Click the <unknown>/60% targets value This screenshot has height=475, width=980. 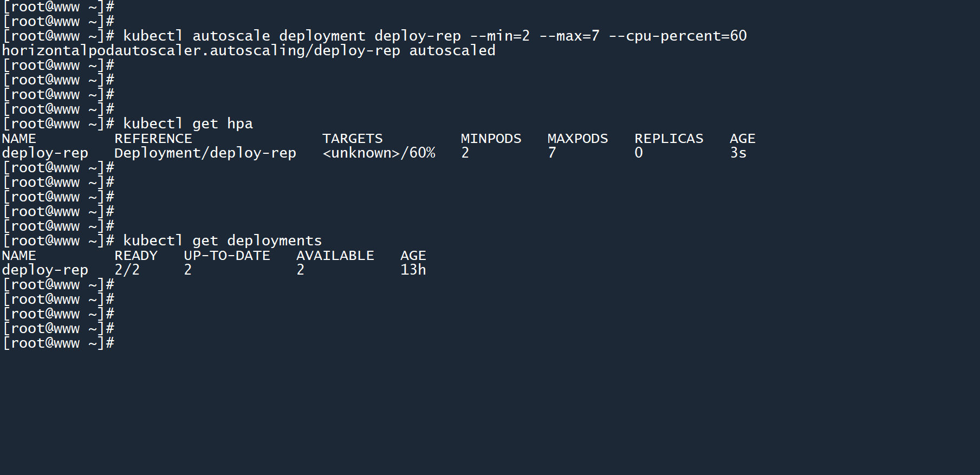point(379,153)
